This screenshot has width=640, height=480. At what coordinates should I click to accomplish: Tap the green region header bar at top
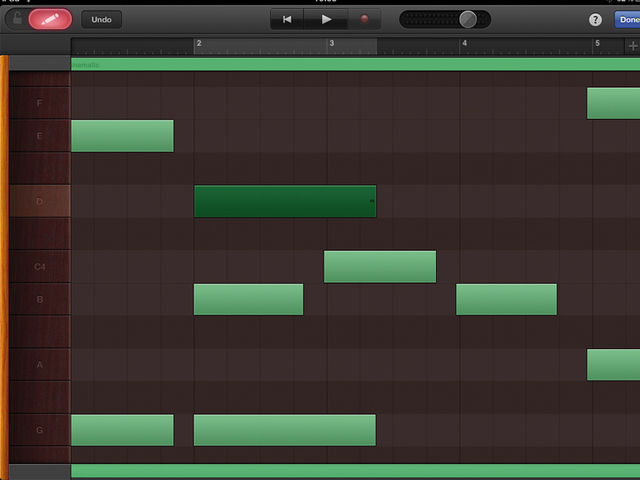(x=355, y=64)
